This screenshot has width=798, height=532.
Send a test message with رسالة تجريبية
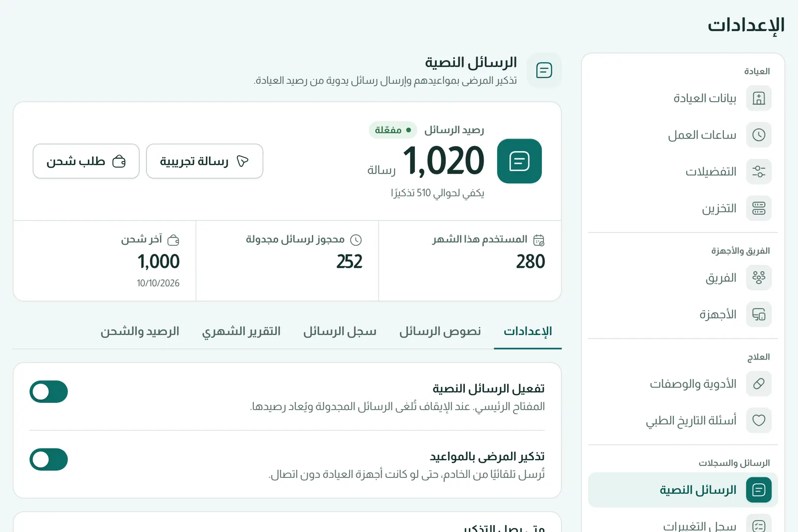[x=204, y=161]
